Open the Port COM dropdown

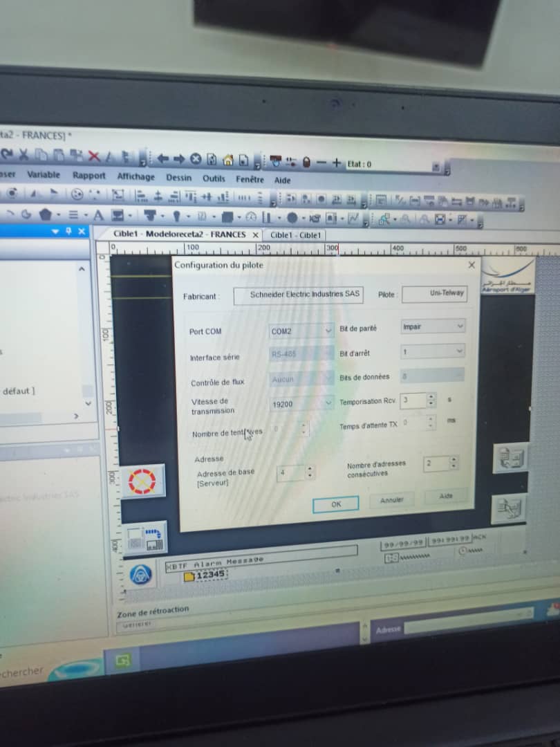pyautogui.click(x=328, y=331)
